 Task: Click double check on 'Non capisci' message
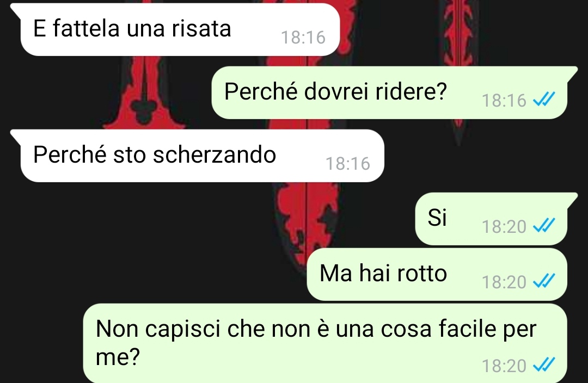[544, 365]
